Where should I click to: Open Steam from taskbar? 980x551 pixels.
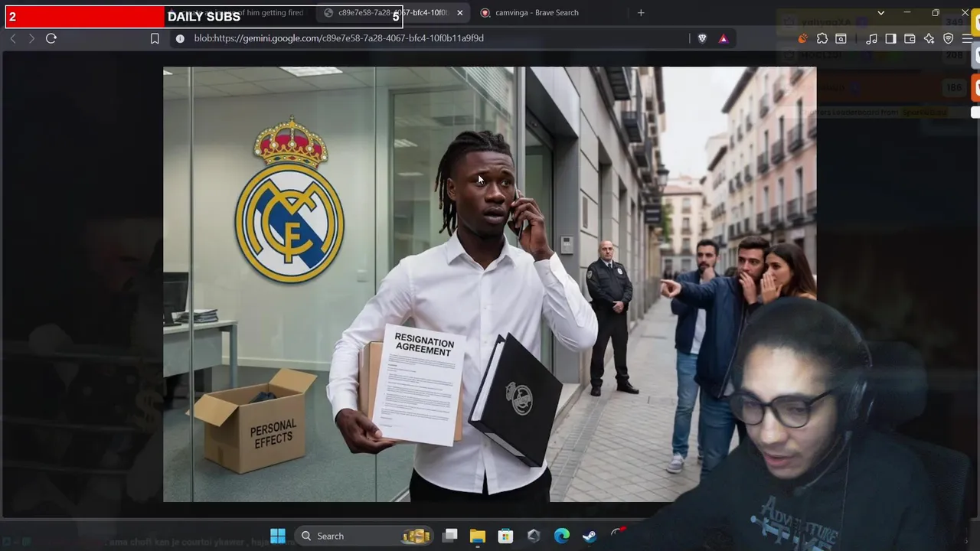pos(590,536)
